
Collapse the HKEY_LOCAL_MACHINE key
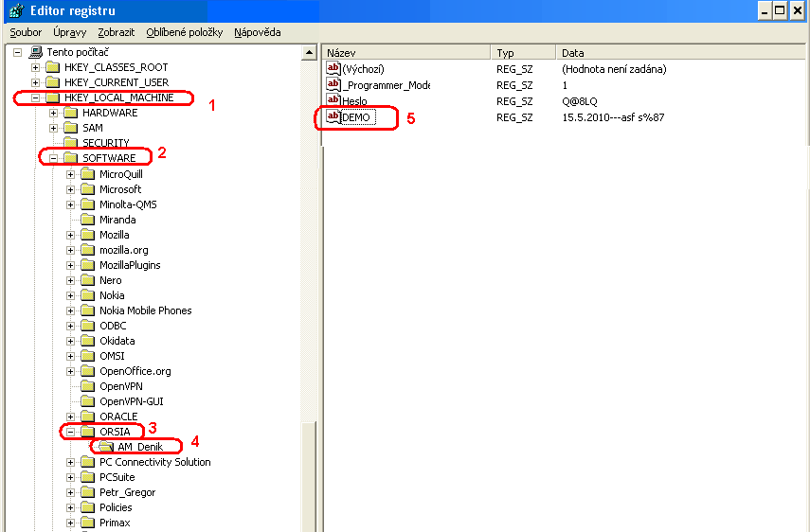click(x=35, y=98)
